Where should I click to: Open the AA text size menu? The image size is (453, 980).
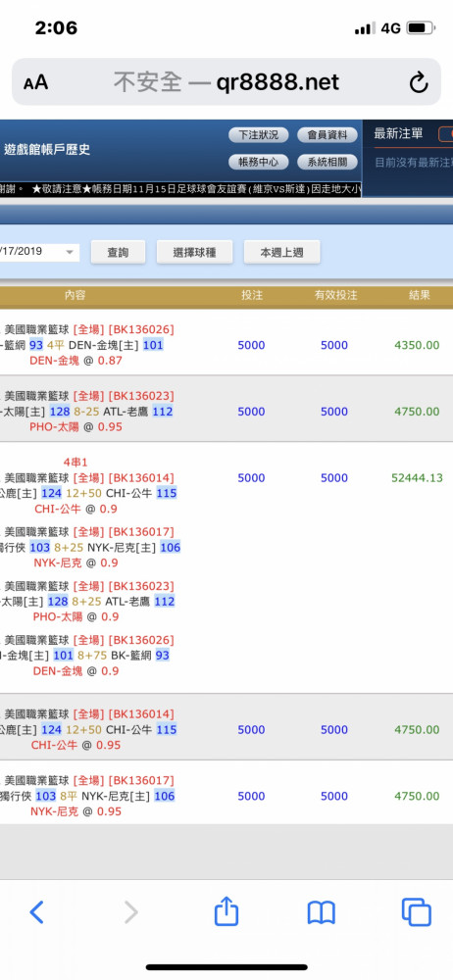click(35, 82)
